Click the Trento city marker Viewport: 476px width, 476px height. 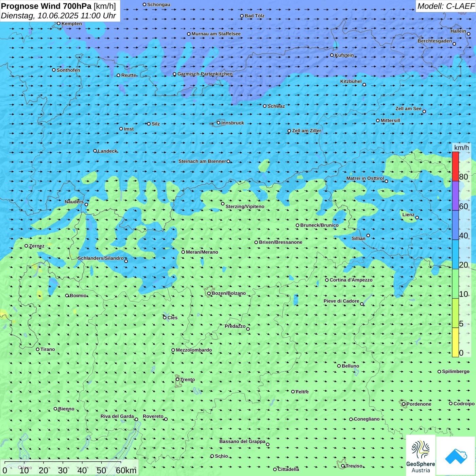(177, 379)
